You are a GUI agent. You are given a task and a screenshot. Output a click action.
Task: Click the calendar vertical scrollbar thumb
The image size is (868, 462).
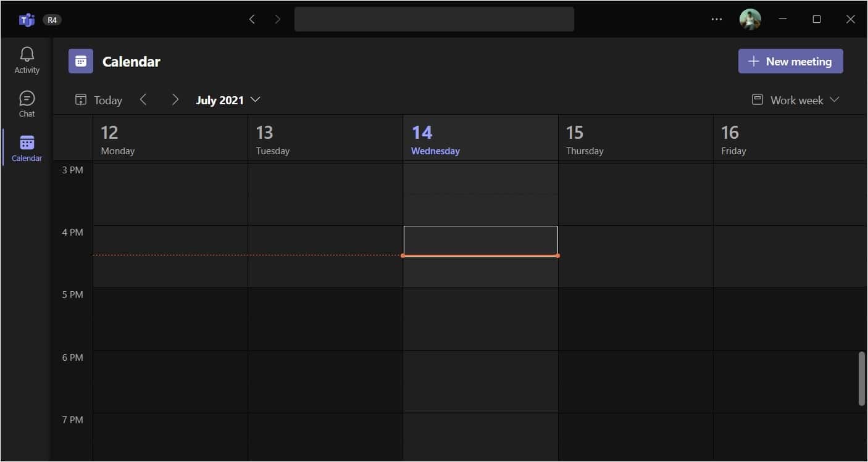pos(861,379)
